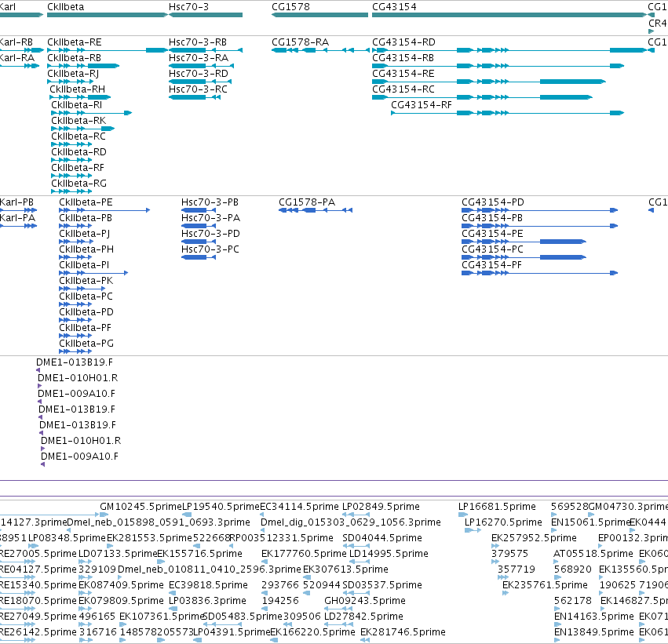The width and height of the screenshot is (668, 644).
Task: Select transcript label CkIIbeta-RI
Action: [76, 105]
